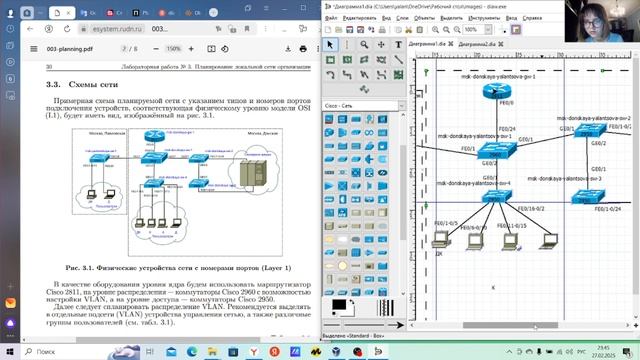640x360 pixels.
Task: Toggle object snapping in Dia toolbar
Action: 516,30
